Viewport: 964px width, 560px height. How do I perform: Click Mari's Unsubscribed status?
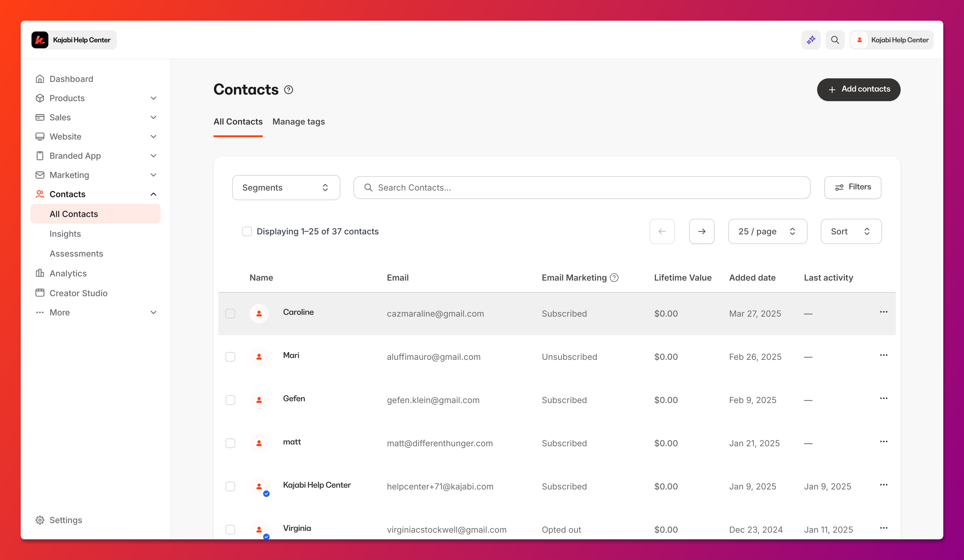[569, 357]
